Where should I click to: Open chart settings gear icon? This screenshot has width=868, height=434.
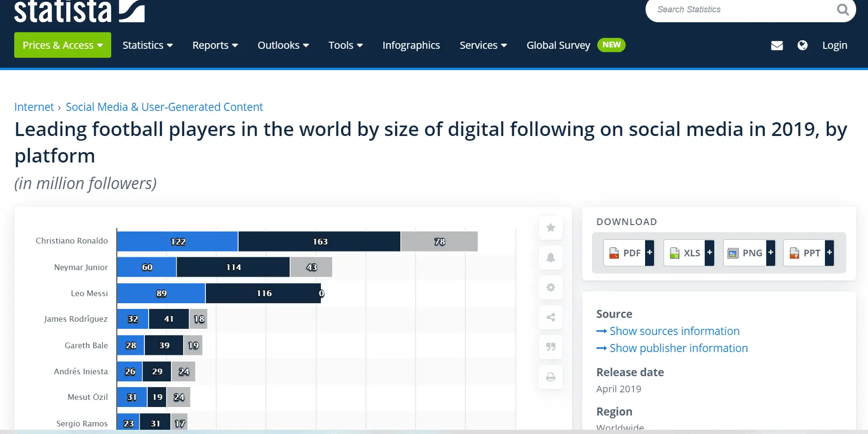(550, 288)
